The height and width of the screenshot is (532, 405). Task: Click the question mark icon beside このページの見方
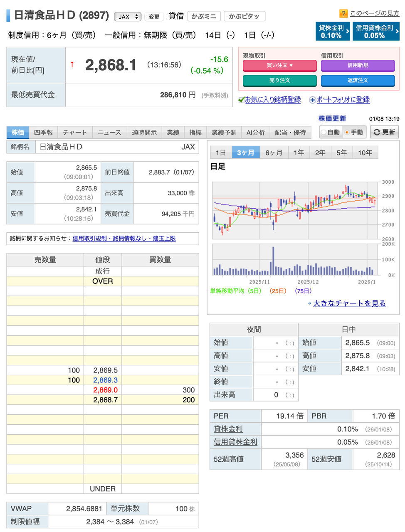point(343,12)
